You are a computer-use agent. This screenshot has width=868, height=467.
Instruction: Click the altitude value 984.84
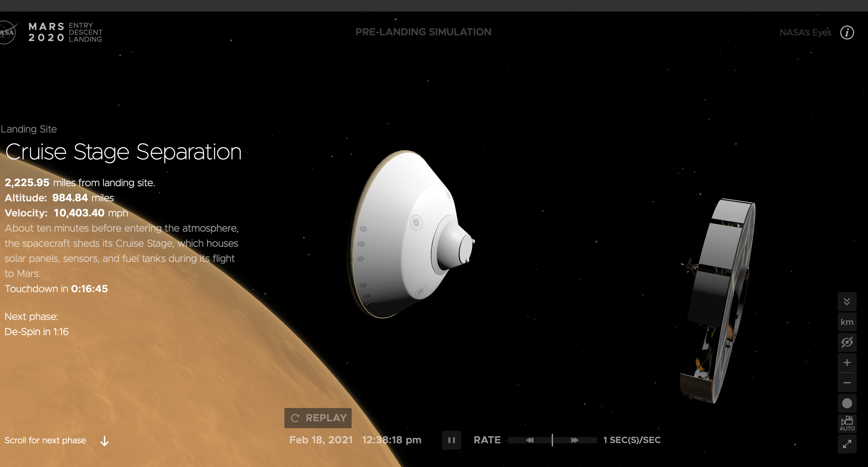point(70,198)
